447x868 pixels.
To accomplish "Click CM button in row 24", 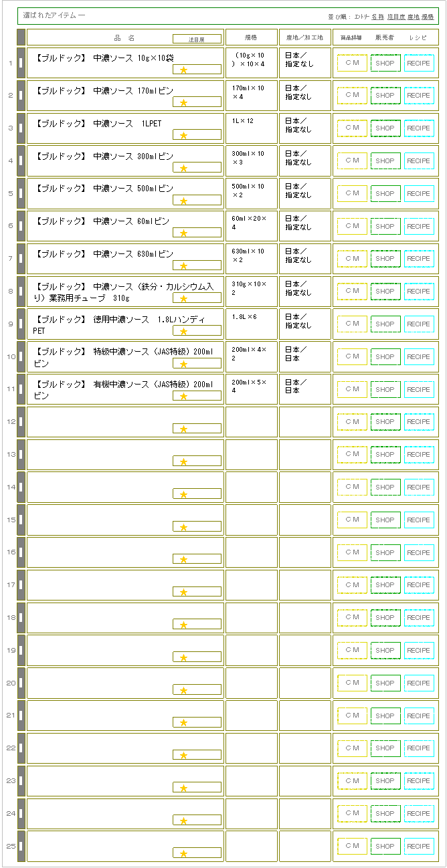I will pos(352,814).
